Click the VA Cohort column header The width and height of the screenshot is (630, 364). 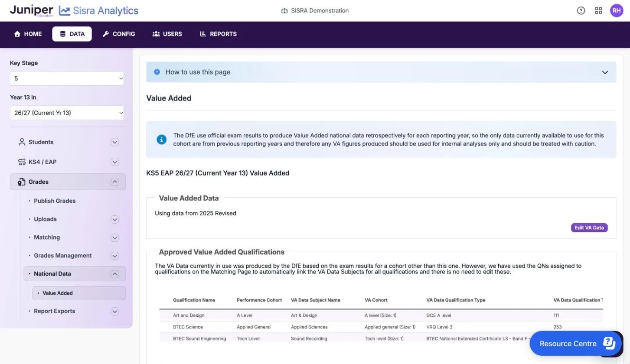(376, 300)
